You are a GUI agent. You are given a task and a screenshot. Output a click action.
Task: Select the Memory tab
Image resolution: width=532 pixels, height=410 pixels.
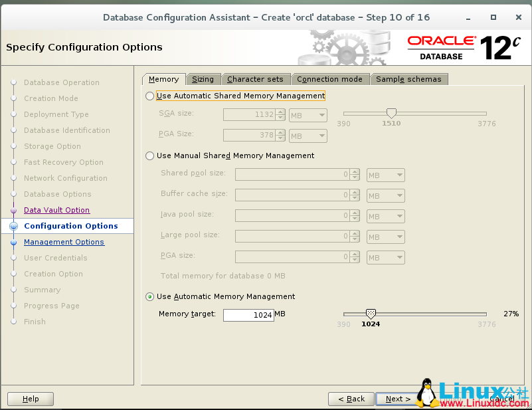pos(163,78)
